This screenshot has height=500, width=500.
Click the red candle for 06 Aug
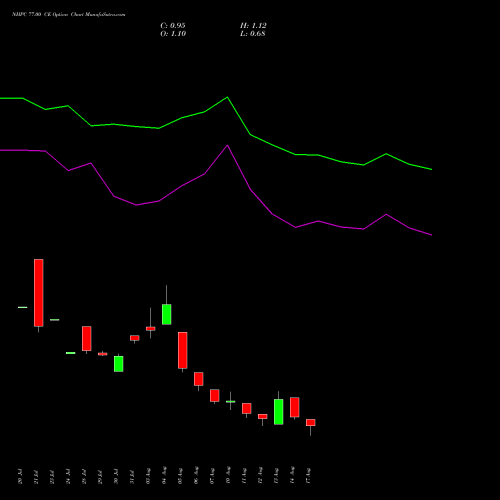[199, 379]
